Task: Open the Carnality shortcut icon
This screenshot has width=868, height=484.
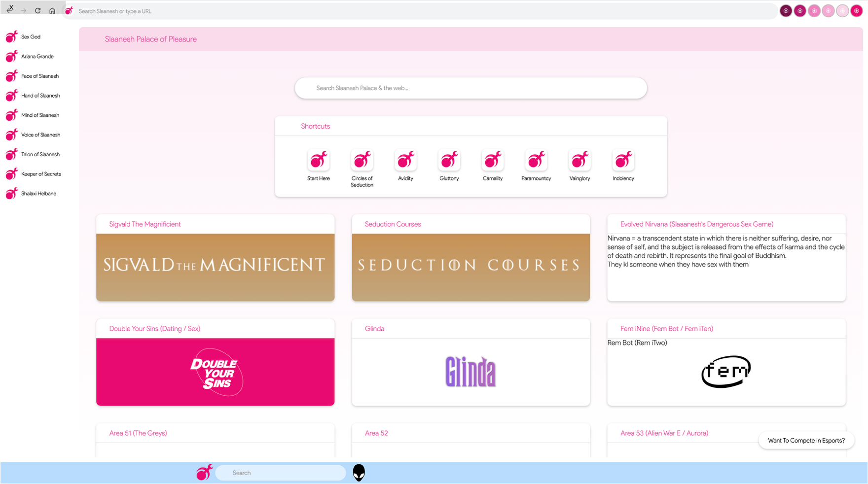Action: coord(493,160)
